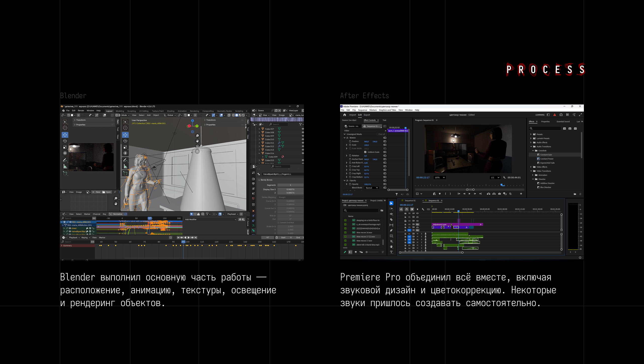The image size is (644, 364).
Task: Expand Video Effects folder in Effects panel
Action: click(531, 167)
